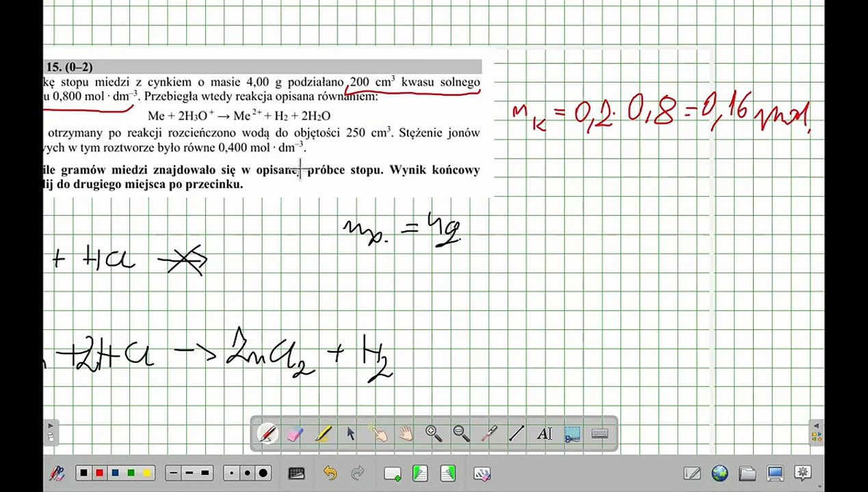Open the Documents folder view

pyautogui.click(x=748, y=473)
